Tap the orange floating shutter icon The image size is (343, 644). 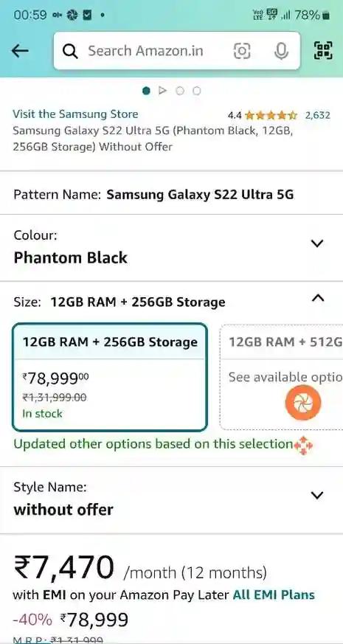point(303,403)
